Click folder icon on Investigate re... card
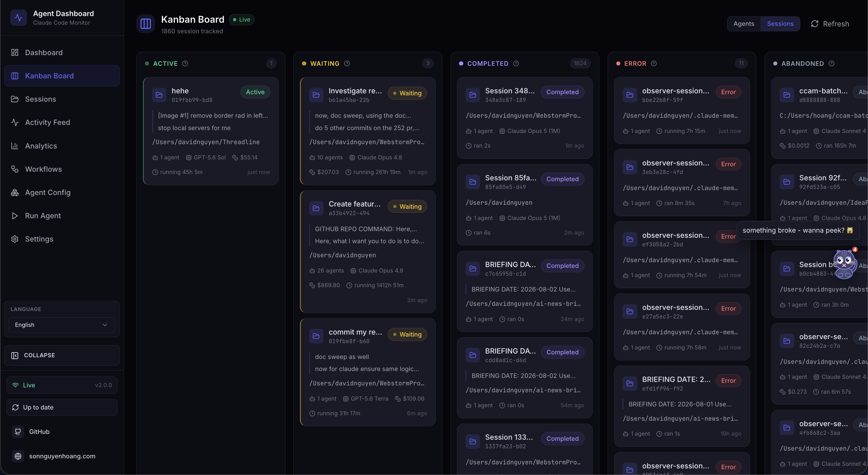868x475 pixels. point(316,95)
